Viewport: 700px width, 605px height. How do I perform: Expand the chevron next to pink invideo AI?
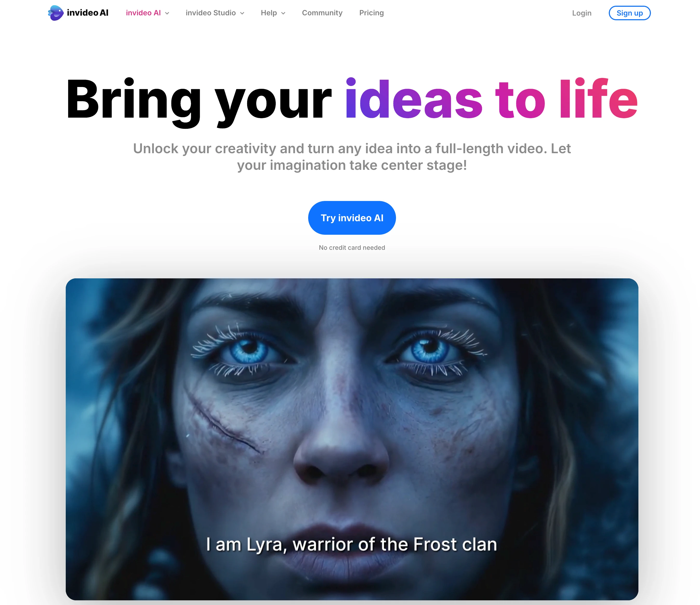pyautogui.click(x=167, y=13)
